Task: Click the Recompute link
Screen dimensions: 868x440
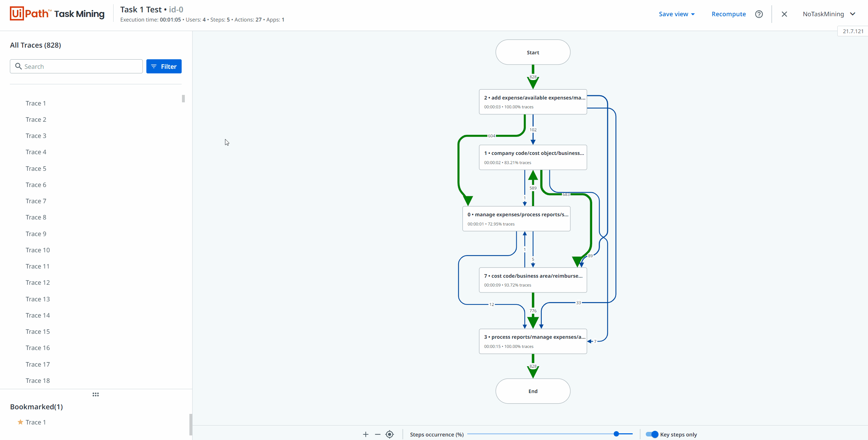Action: tap(729, 14)
